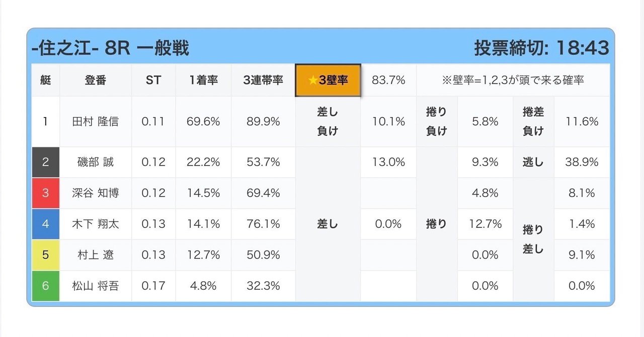The height and width of the screenshot is (337, 644).
Task: Click the 住之江 8R 一般戦 title
Action: (x=110, y=48)
